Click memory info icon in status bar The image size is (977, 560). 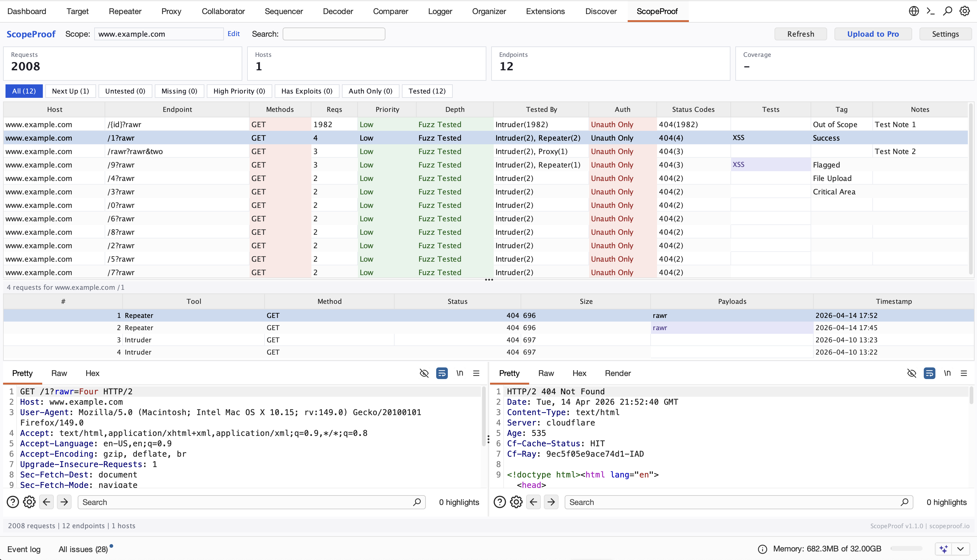762,549
